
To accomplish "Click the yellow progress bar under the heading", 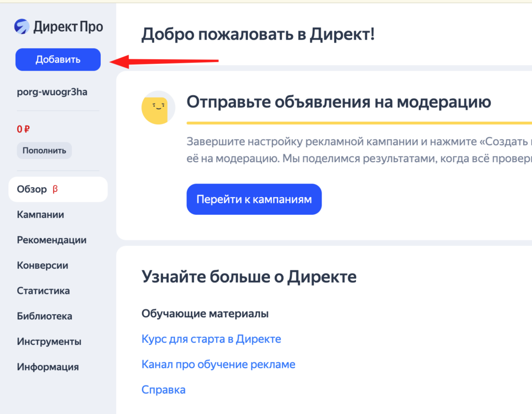I will click(360, 123).
